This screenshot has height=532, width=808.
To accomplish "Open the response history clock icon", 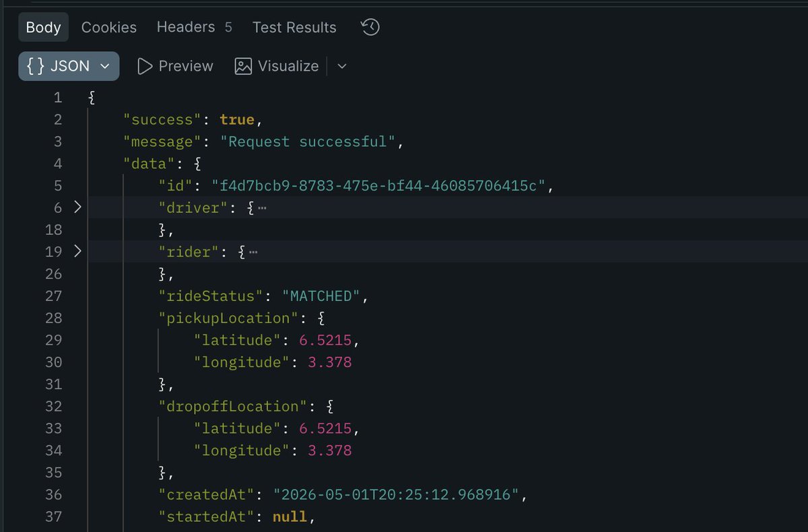I will (x=370, y=27).
